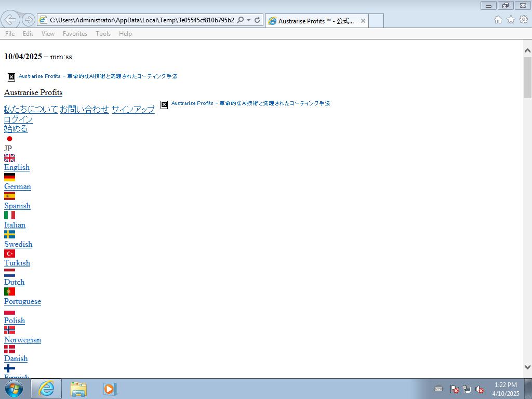Image resolution: width=532 pixels, height=399 pixels.
Task: Click the browser Forward arrow
Action: click(x=29, y=20)
